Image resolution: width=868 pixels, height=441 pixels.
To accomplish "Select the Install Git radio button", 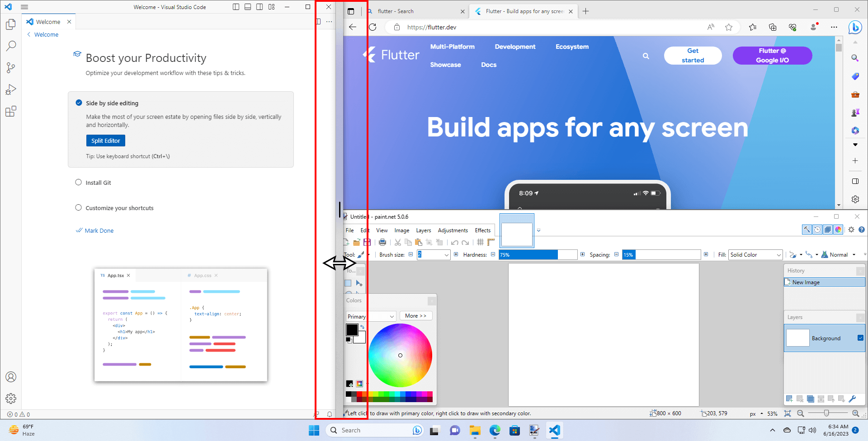I will click(x=79, y=182).
